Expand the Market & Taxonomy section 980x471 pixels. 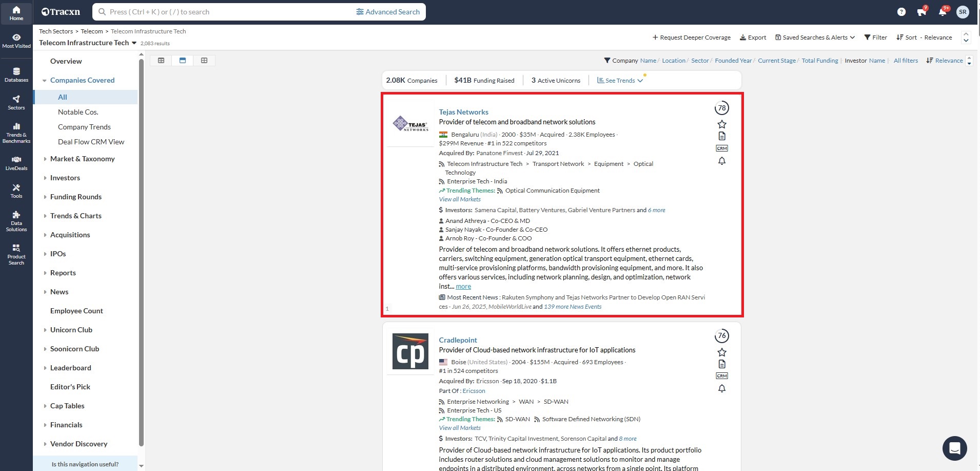[82, 159]
